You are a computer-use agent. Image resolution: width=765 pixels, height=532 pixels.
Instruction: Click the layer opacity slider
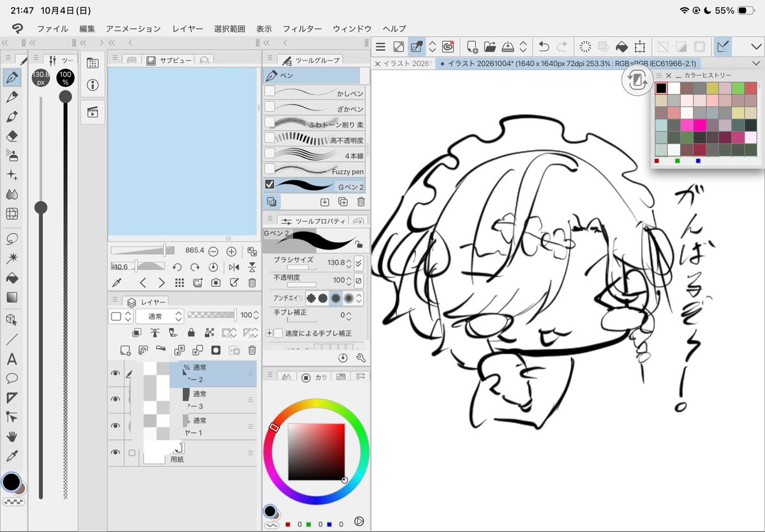click(x=211, y=315)
